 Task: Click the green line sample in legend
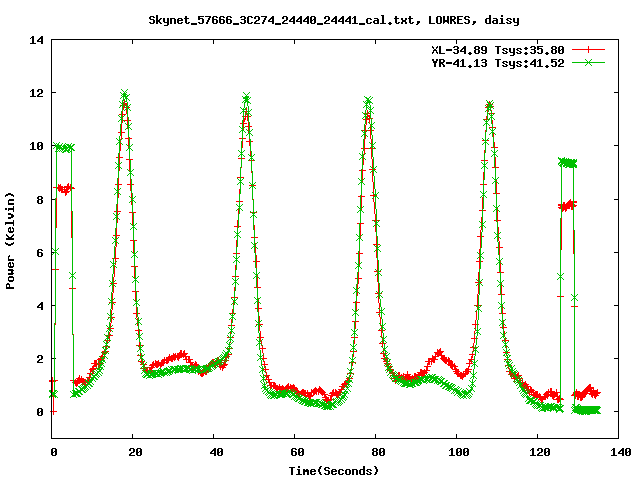click(588, 62)
